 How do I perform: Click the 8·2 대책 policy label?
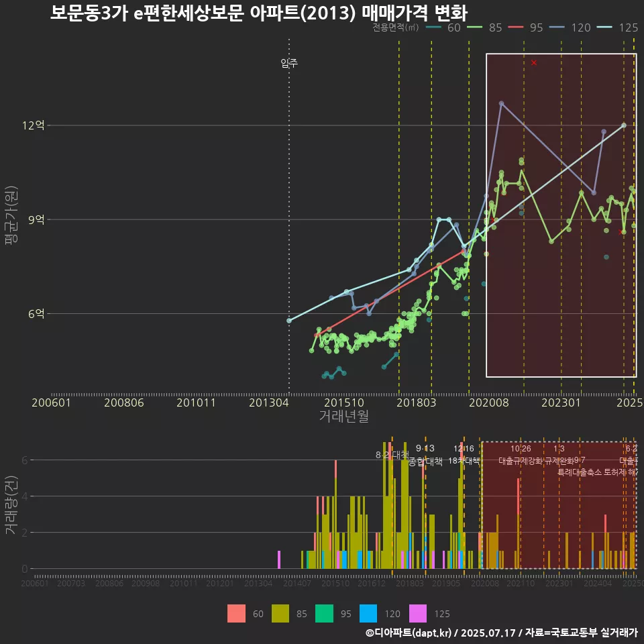[392, 455]
